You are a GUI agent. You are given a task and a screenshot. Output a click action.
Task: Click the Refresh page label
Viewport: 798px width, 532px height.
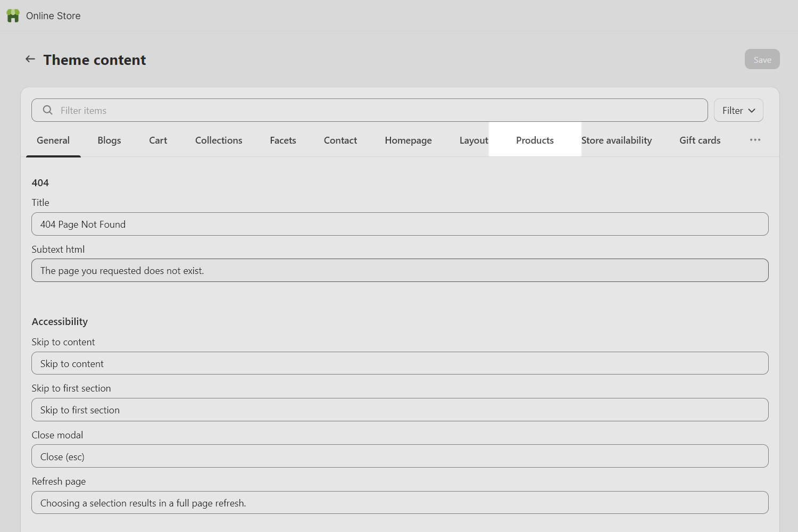pos(59,481)
